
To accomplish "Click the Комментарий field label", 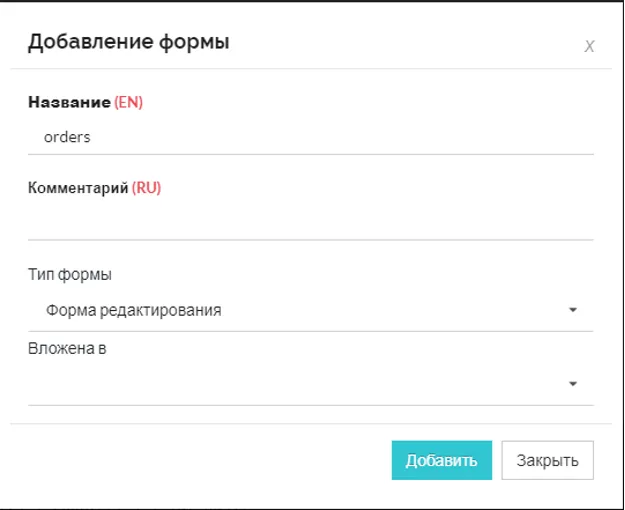I will point(79,188).
